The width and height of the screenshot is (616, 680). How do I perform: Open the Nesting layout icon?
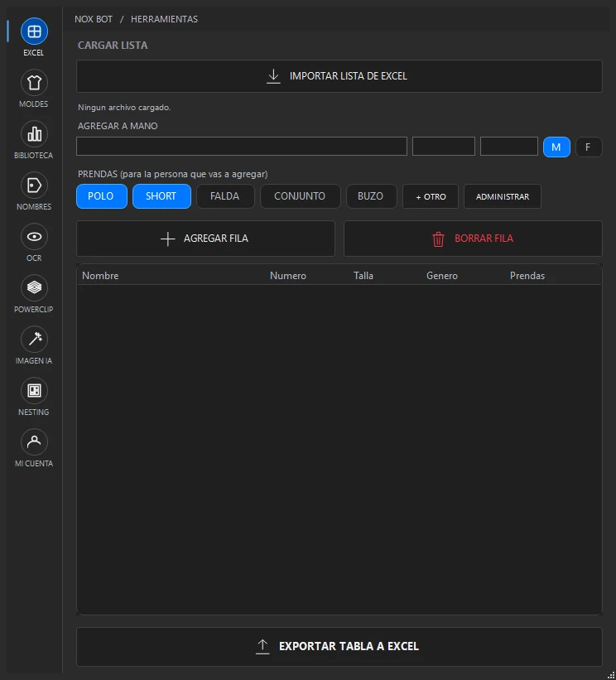[x=34, y=391]
